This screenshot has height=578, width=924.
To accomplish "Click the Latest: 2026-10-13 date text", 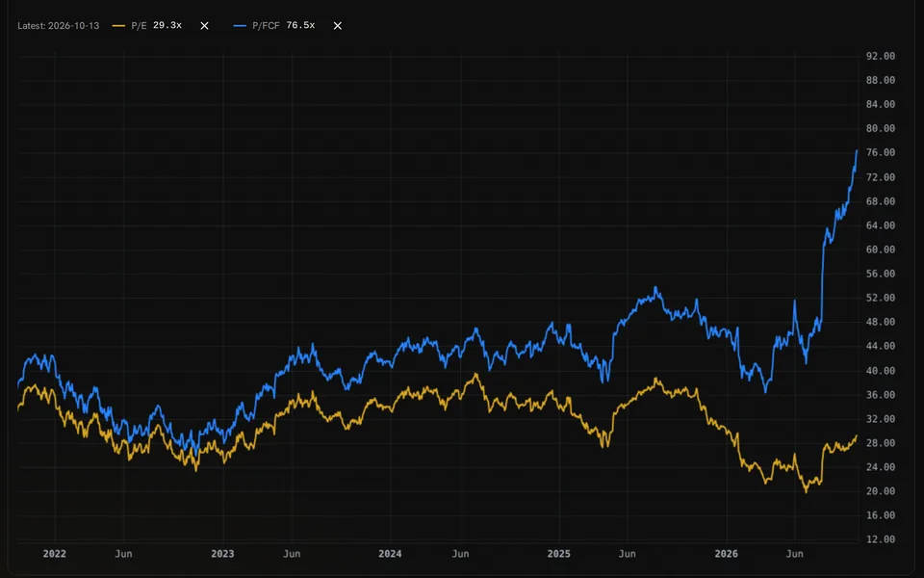I will click(59, 26).
